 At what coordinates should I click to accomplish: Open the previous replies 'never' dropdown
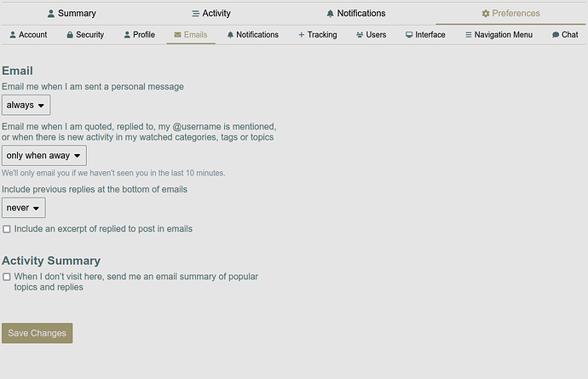coord(23,208)
